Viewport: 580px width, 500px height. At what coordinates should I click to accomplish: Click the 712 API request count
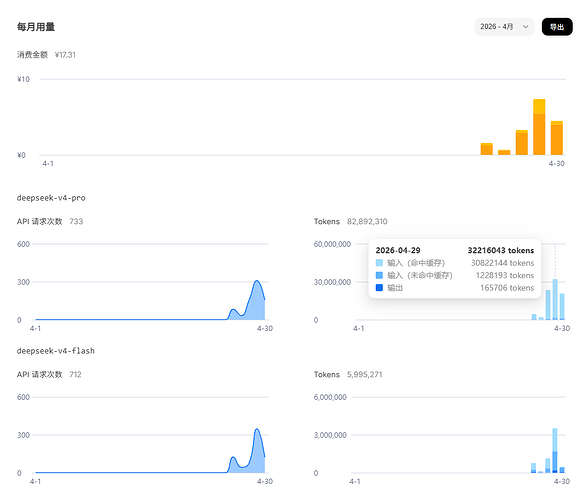[x=75, y=374]
